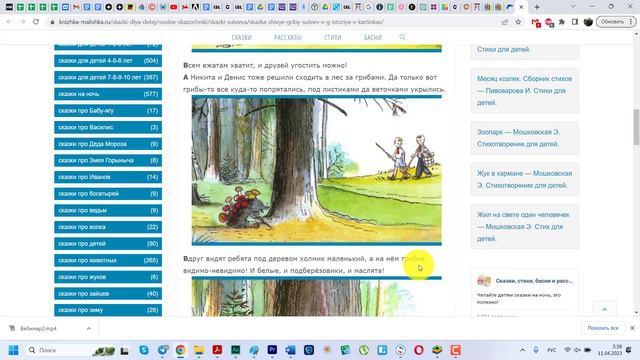The image size is (640, 360).
Task: Open the Opera browser in the taskbar
Action: [419, 350]
